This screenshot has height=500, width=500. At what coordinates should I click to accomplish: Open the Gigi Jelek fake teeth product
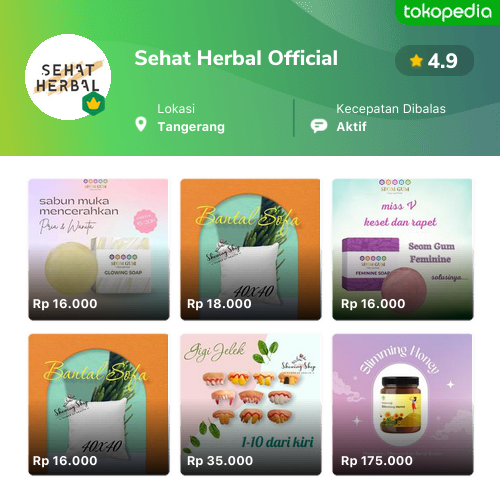pos(251,404)
